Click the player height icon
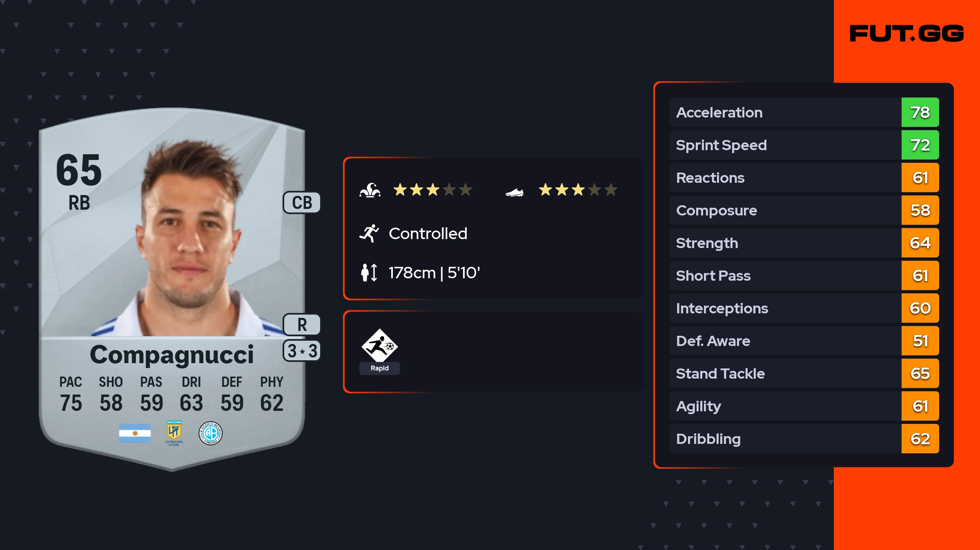The height and width of the screenshot is (550, 980). click(369, 273)
